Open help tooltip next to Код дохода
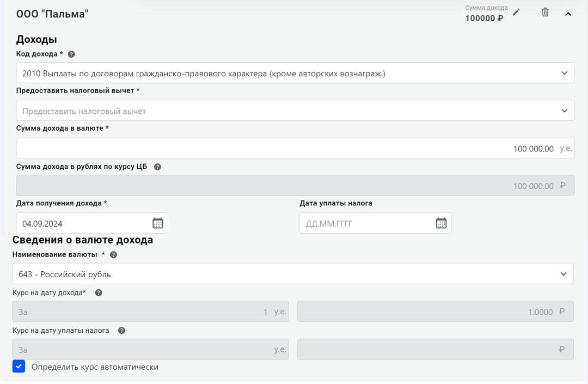Screen dimensions: 588x384 click(x=71, y=54)
